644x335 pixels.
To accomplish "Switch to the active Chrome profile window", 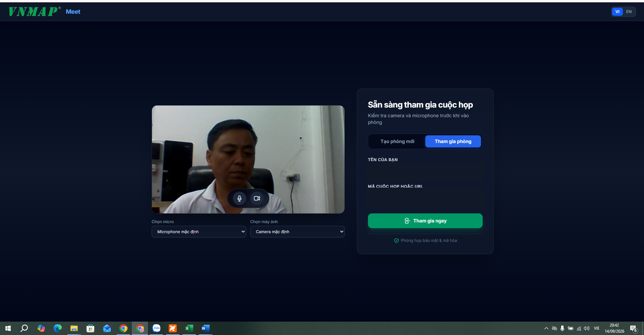I will click(140, 328).
